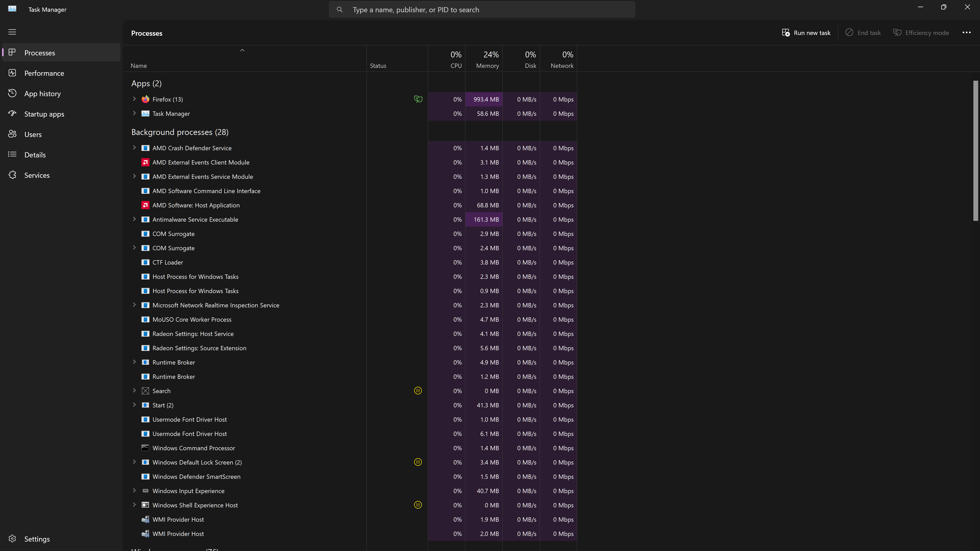Click the Users people icon
Image resolution: width=980 pixels, height=551 pixels.
(12, 134)
